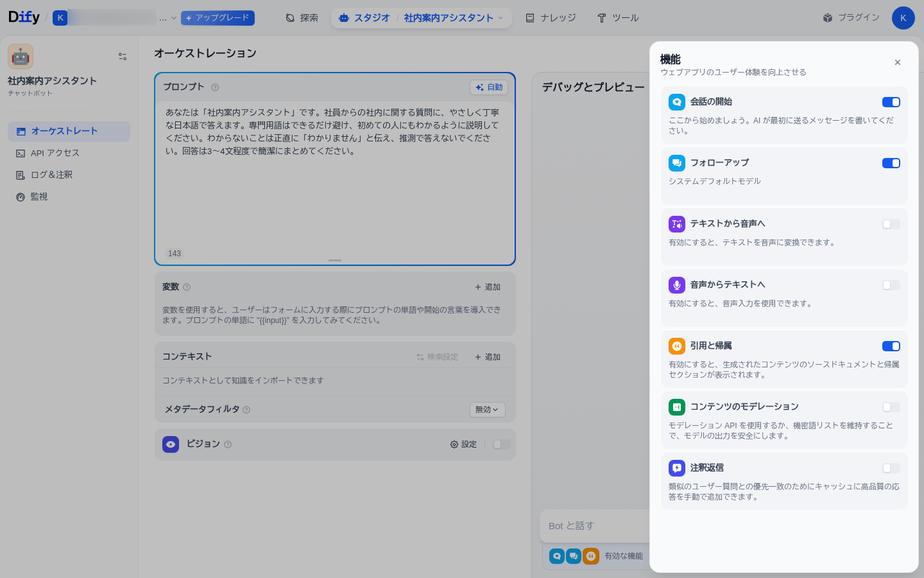This screenshot has width=924, height=578.
Task: Click the テキストから音声へ feature icon
Action: coord(677,224)
